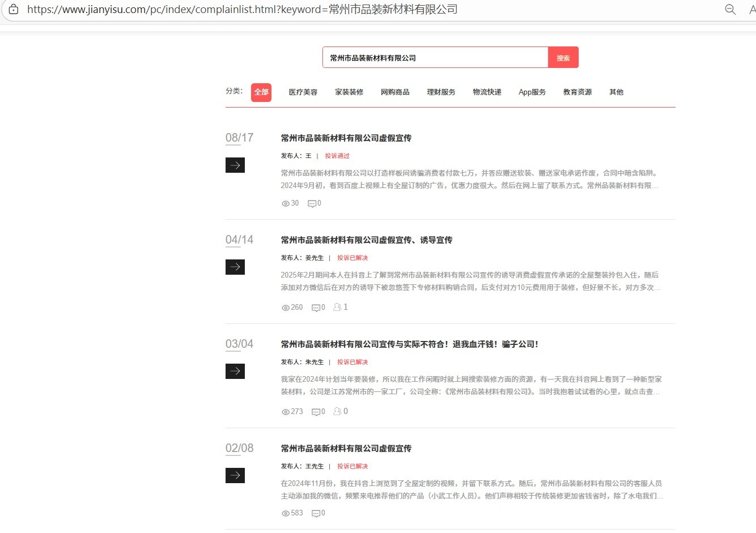756x533 pixels.
Task: Click the arrow icon beside the 03/04 complaint
Action: (x=235, y=371)
